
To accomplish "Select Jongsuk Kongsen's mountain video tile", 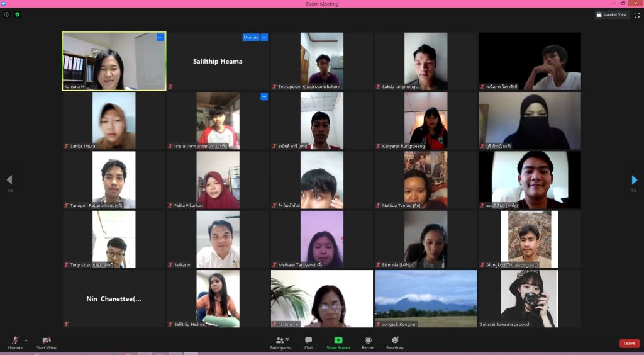I will pyautogui.click(x=426, y=299).
